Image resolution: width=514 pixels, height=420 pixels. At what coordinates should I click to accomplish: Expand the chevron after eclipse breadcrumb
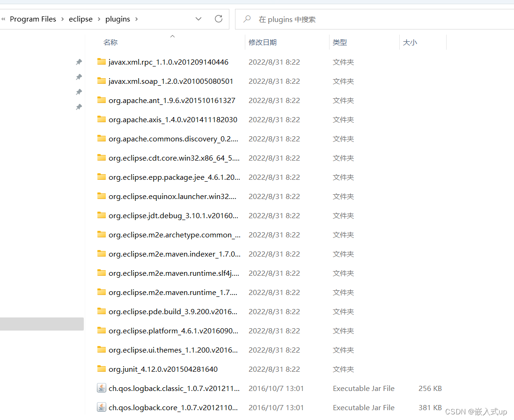tap(99, 19)
